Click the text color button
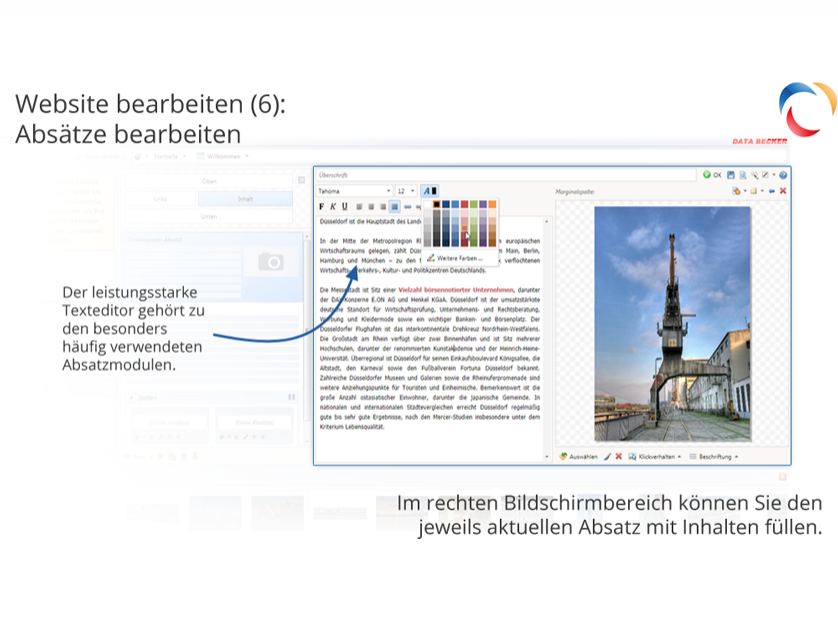Viewport: 838px width, 629px height. (x=429, y=191)
